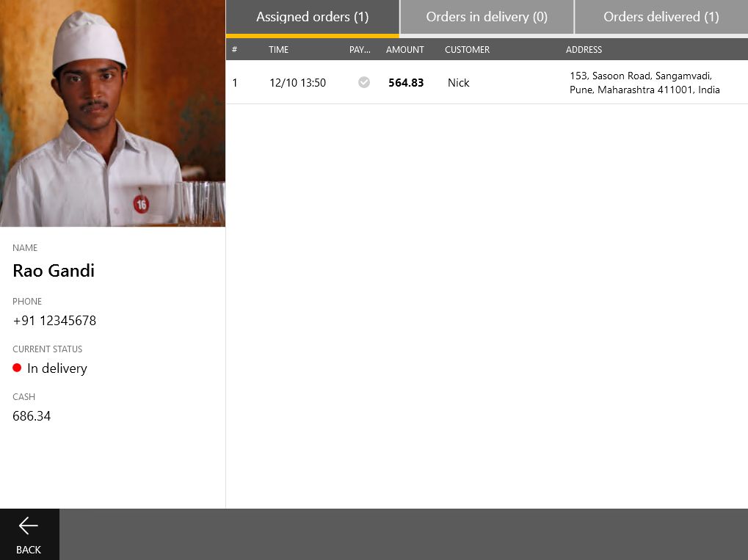
Task: Click the CUSTOMER column header
Action: 467,50
